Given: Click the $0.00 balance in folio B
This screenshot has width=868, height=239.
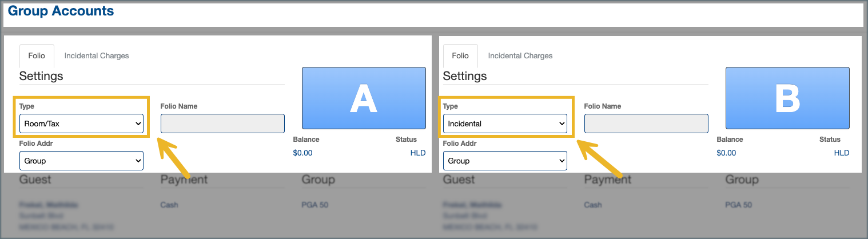Looking at the screenshot, I should click(x=726, y=153).
